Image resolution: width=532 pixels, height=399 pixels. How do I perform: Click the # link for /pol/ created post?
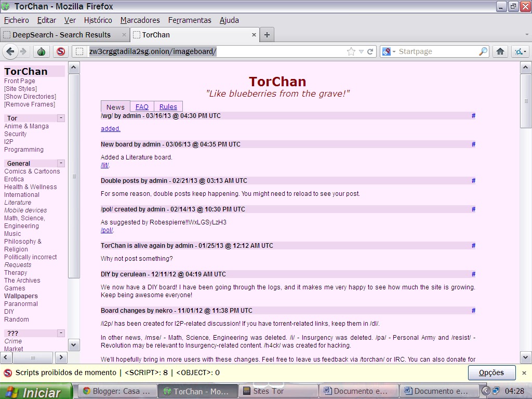(x=473, y=209)
